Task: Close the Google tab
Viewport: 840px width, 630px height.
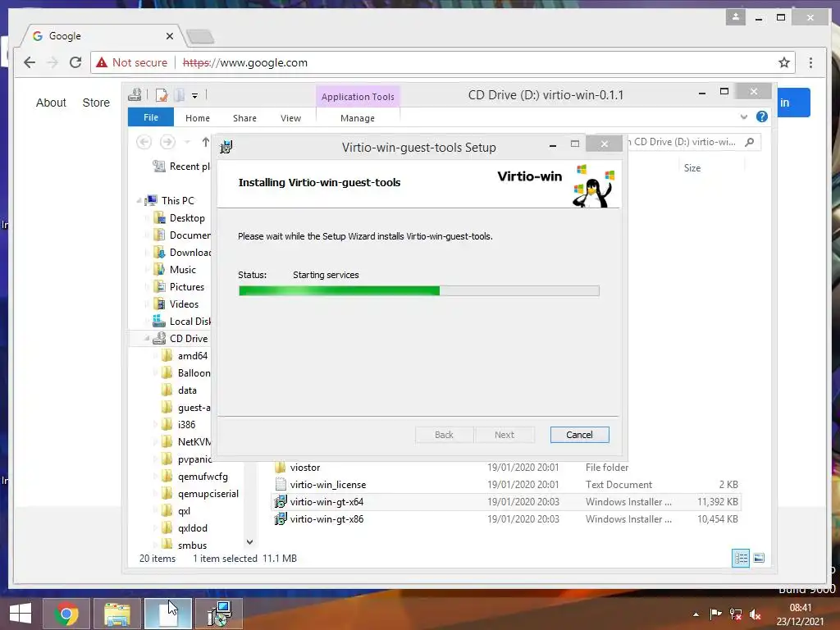Action: pyautogui.click(x=170, y=36)
